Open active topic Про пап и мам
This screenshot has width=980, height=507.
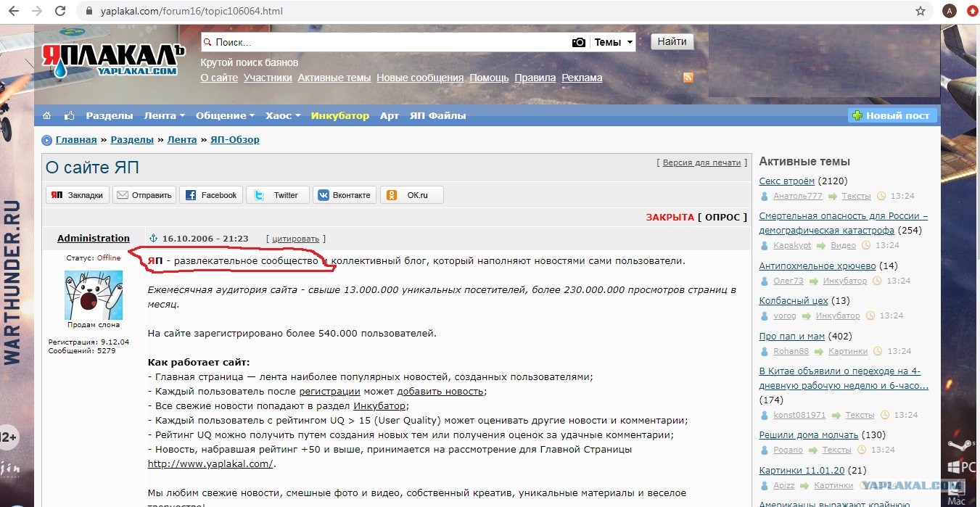(792, 336)
